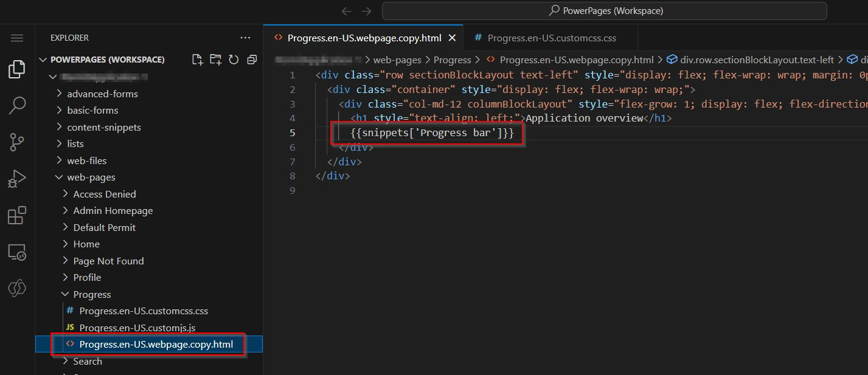Open Explorer views and more actions menu
868x375 pixels.
(245, 38)
